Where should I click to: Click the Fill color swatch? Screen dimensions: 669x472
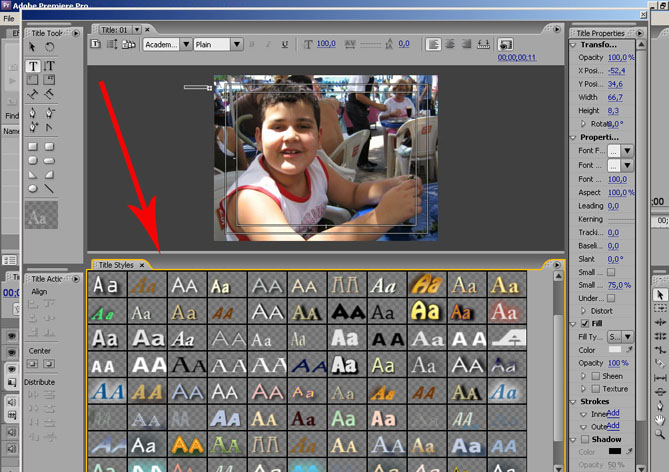coord(613,349)
